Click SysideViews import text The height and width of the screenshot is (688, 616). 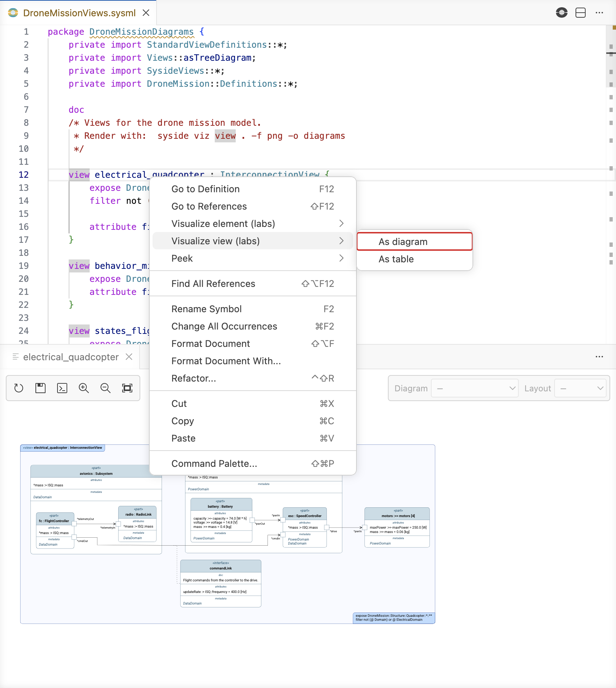(x=175, y=71)
